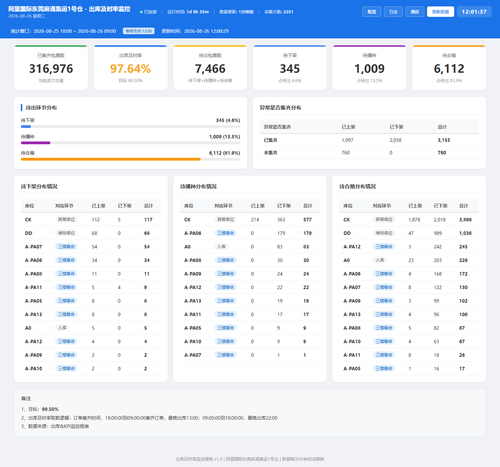Click run time value 1d 0h 35m

198,12
